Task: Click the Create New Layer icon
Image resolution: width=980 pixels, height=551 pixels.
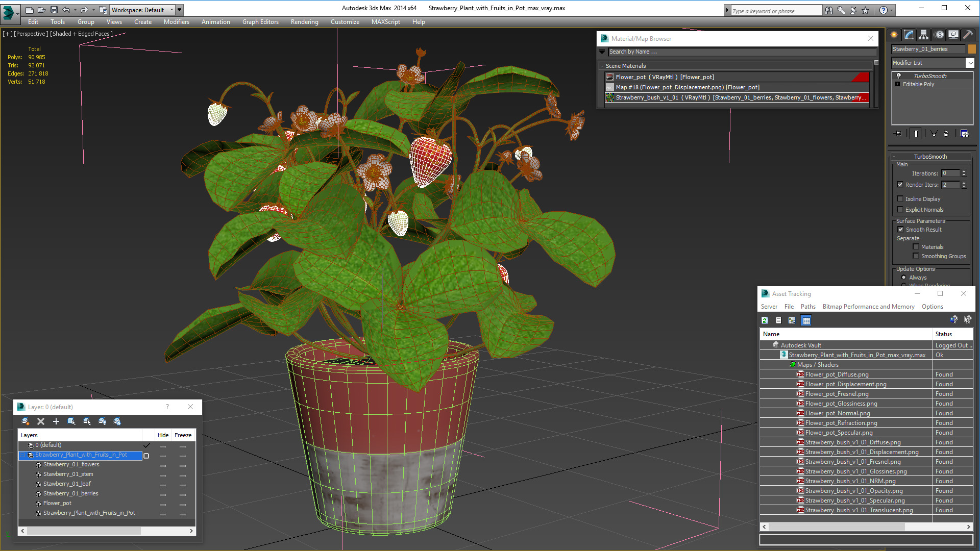Action: [x=26, y=421]
